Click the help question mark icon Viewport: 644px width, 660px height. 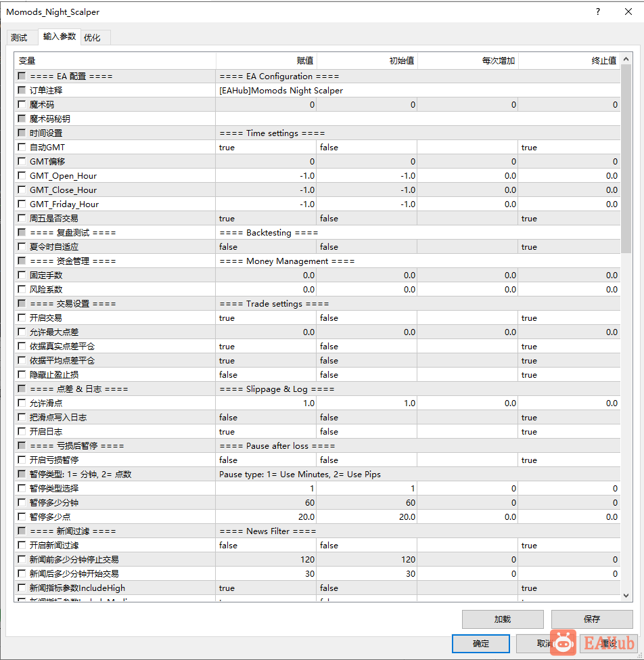(598, 12)
